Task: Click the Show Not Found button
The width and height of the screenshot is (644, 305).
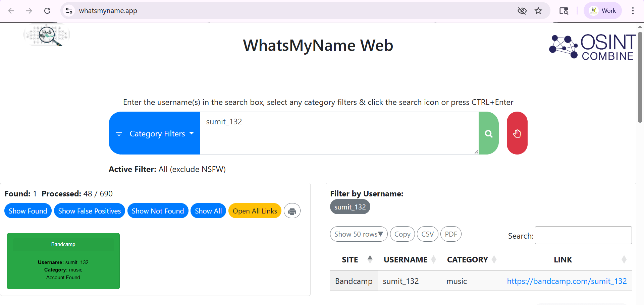Action: [158, 211]
